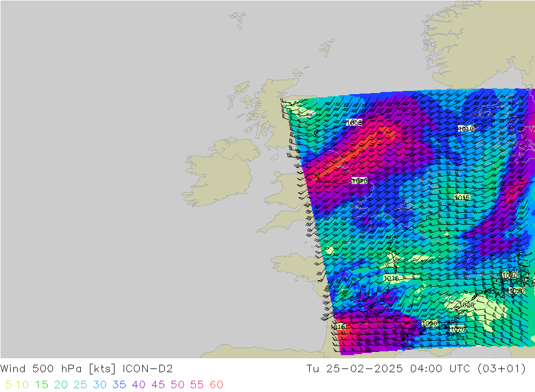Click the '1008' isobar pressure label

click(354, 122)
